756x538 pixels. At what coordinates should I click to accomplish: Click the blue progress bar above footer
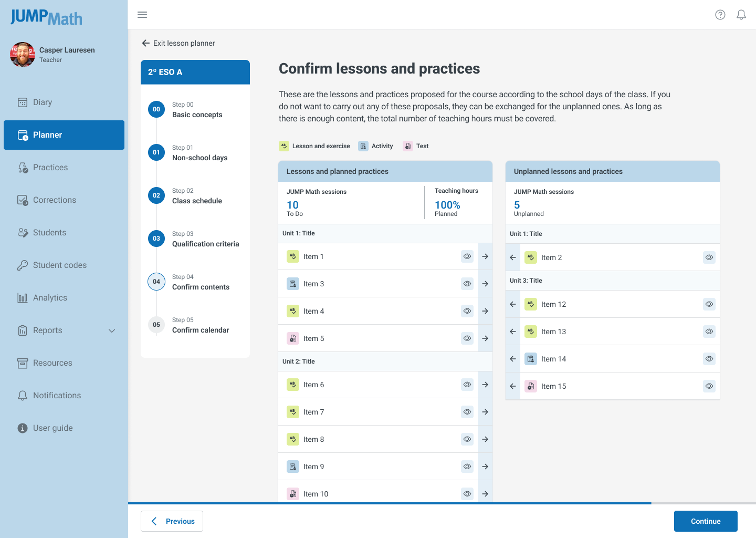pos(390,503)
